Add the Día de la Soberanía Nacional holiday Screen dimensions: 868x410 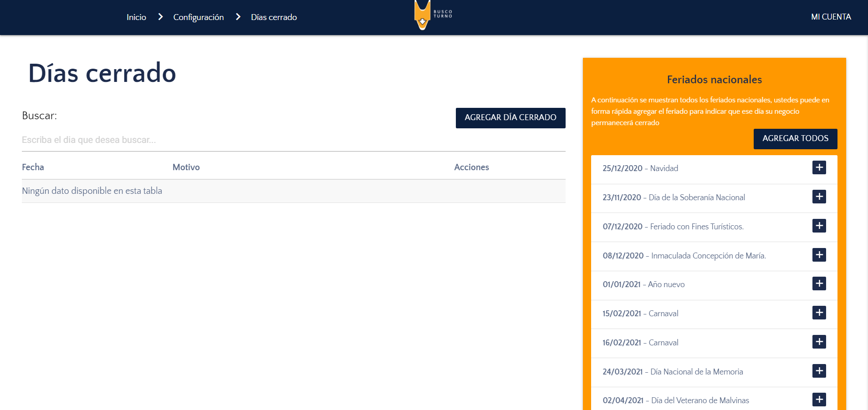pyautogui.click(x=819, y=197)
